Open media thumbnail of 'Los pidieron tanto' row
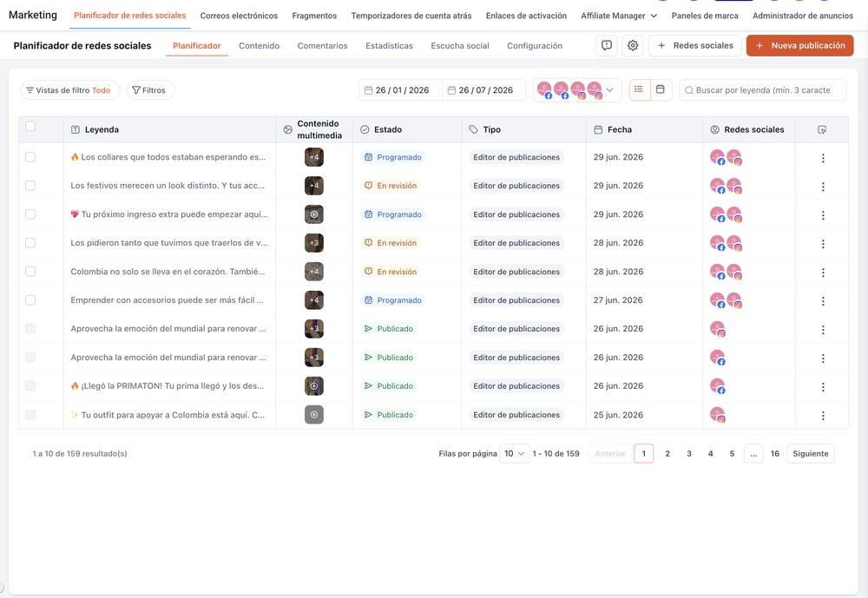The height and width of the screenshot is (598, 868). click(x=314, y=242)
